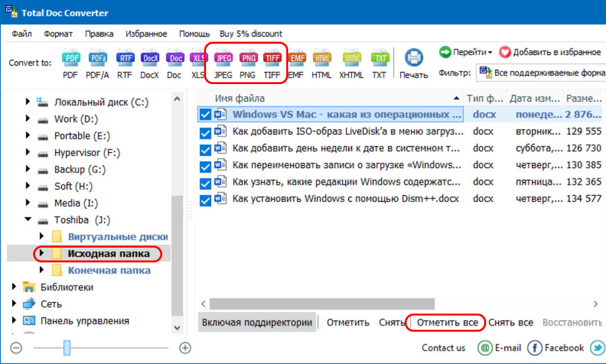
Task: Click Buy 5% discount menu item
Action: 251,34
